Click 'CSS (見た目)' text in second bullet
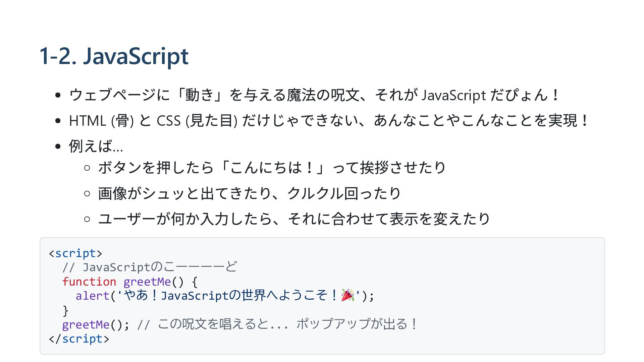The image size is (644, 362). (x=197, y=121)
